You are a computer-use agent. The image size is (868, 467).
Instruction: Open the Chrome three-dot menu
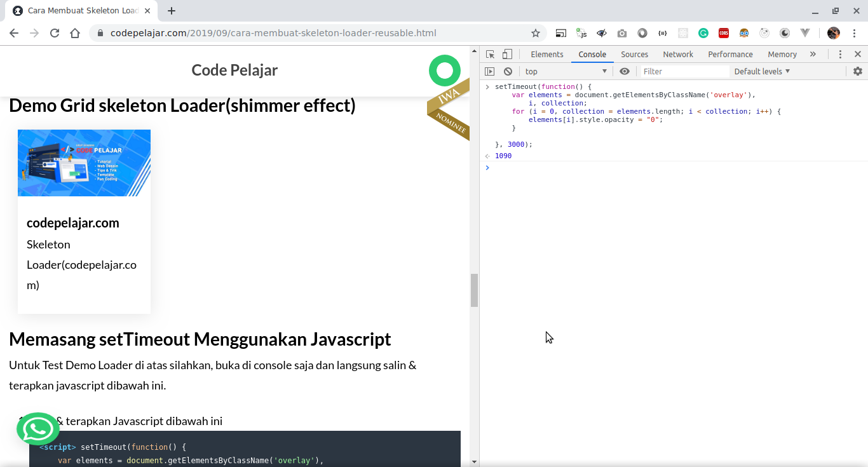(x=854, y=33)
